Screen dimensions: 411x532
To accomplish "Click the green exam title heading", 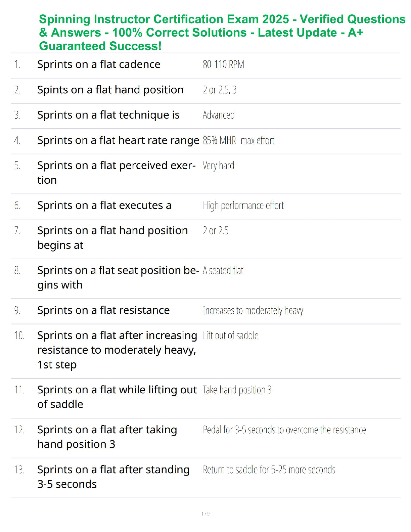I will click(222, 33).
